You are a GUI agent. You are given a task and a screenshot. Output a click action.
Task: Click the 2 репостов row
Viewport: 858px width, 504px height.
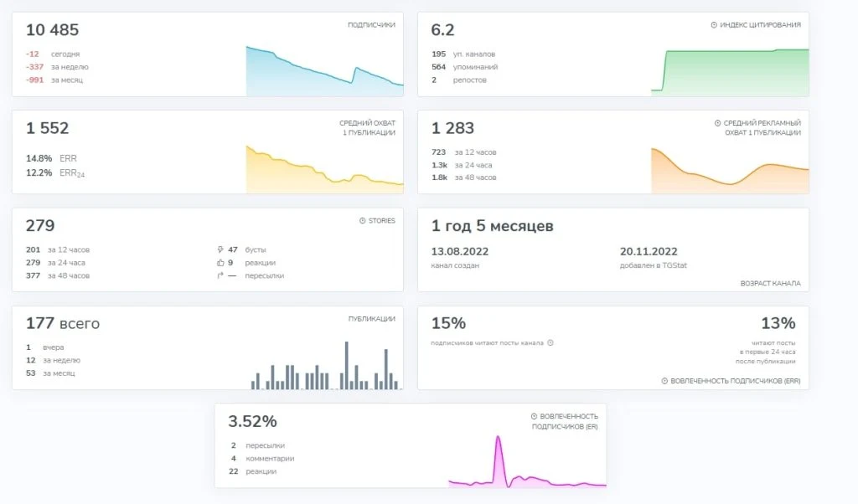coord(458,80)
